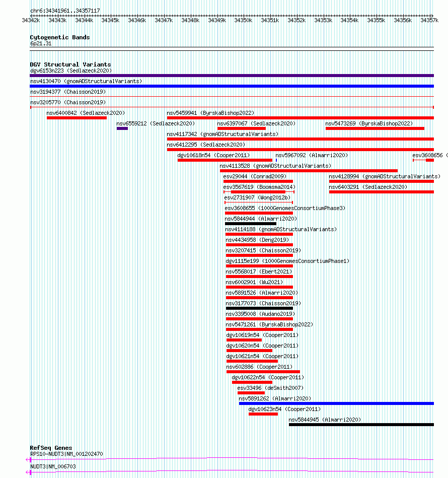Image resolution: width=448 pixels, height=478 pixels.
Task: Open the dgv6153n223 (Sedlazeck2020) variant label
Action: click(x=71, y=71)
